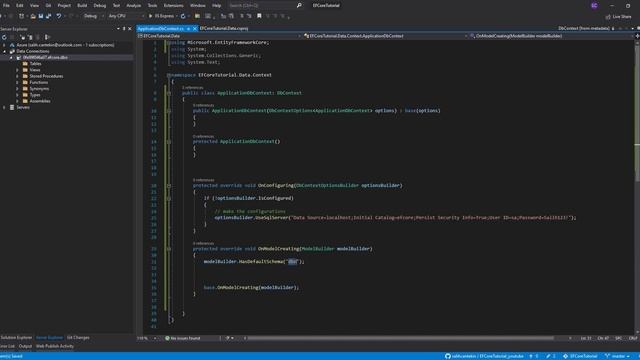This screenshot has width=640, height=360.
Task: Open the Project menu
Action: pyautogui.click(x=64, y=6)
